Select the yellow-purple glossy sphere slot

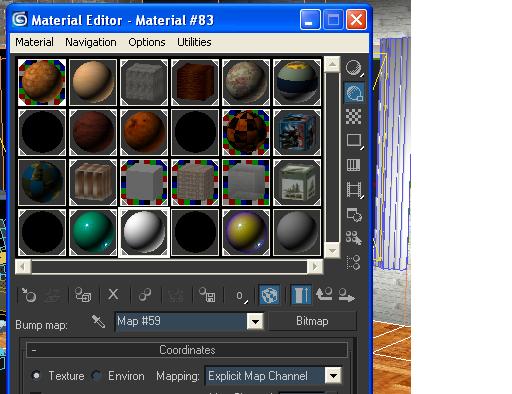pyautogui.click(x=246, y=232)
